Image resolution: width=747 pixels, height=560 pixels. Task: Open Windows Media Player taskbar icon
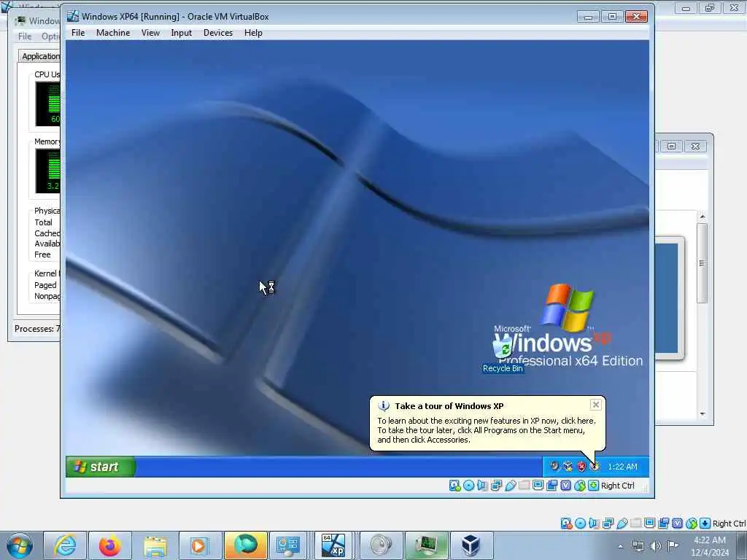(200, 545)
